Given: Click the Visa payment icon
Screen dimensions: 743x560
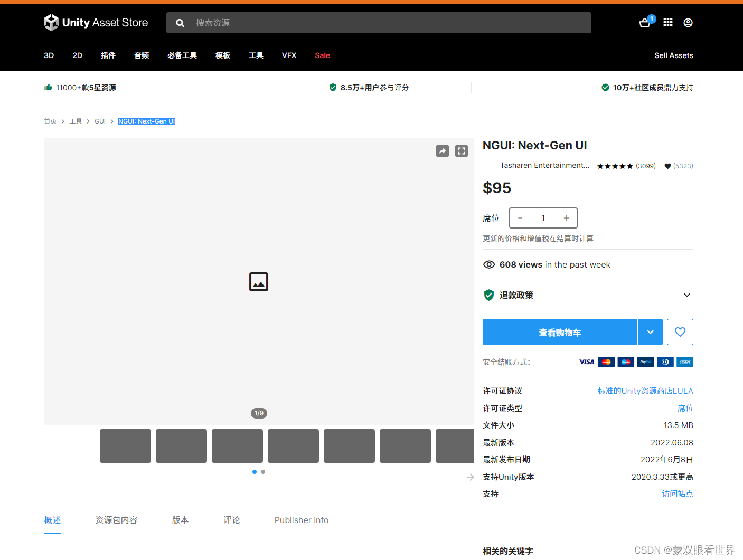Looking at the screenshot, I should 587,362.
